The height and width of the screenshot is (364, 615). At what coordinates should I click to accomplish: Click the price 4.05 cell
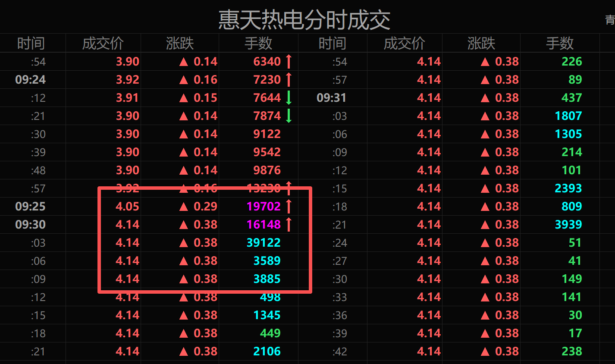click(128, 207)
